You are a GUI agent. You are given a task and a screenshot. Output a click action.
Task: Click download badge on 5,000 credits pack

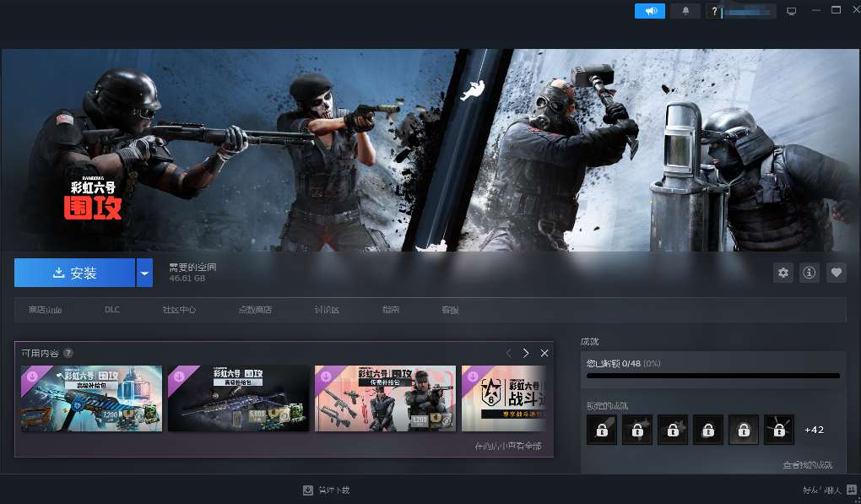[178, 377]
